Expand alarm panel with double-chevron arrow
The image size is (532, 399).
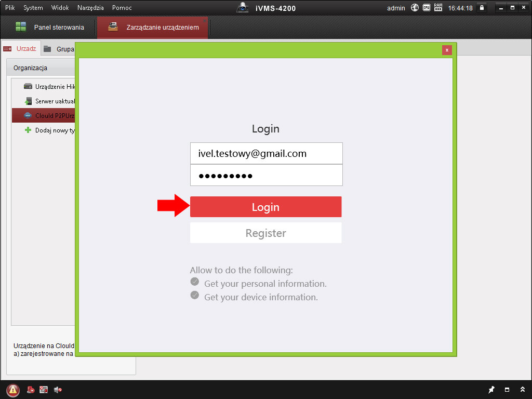[x=522, y=390]
